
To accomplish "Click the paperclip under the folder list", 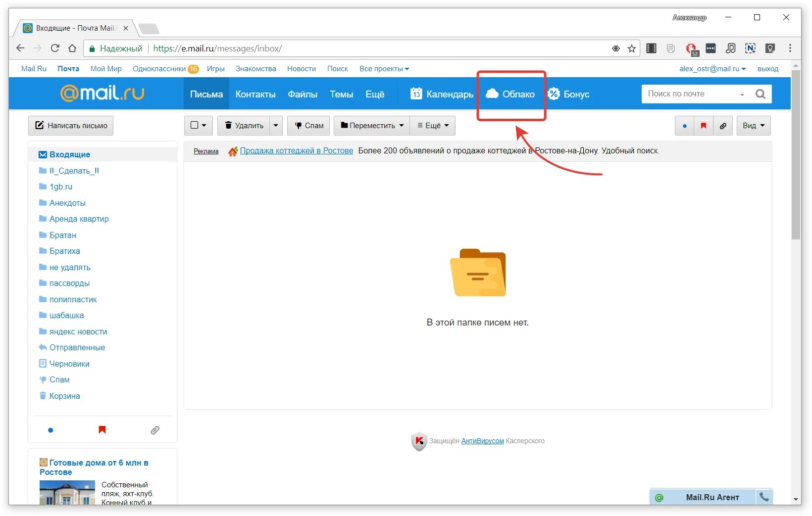I will click(155, 430).
